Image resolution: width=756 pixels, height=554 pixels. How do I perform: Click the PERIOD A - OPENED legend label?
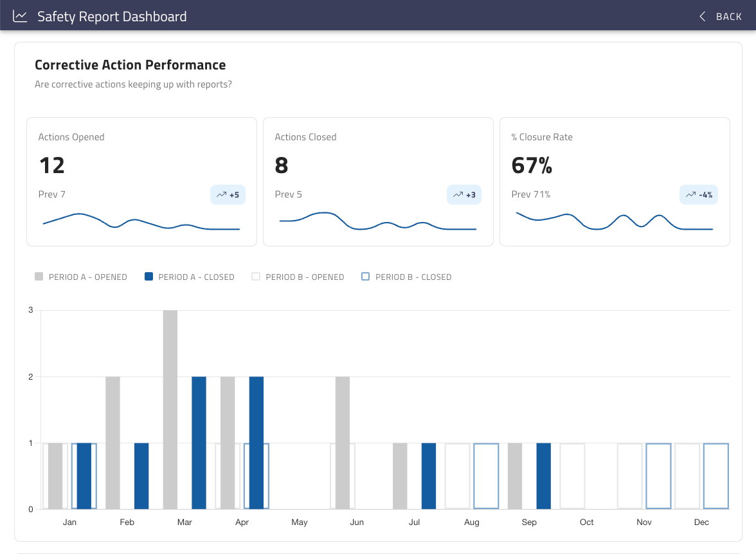coord(87,277)
